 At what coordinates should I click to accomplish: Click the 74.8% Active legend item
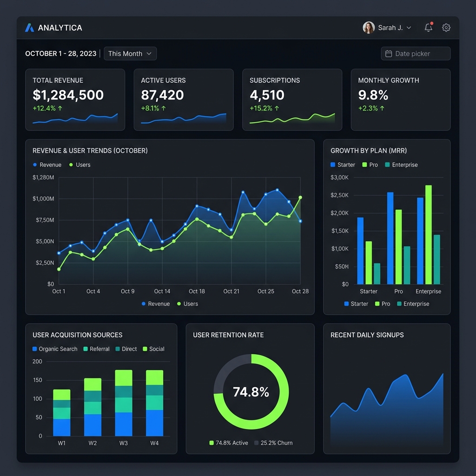click(229, 443)
